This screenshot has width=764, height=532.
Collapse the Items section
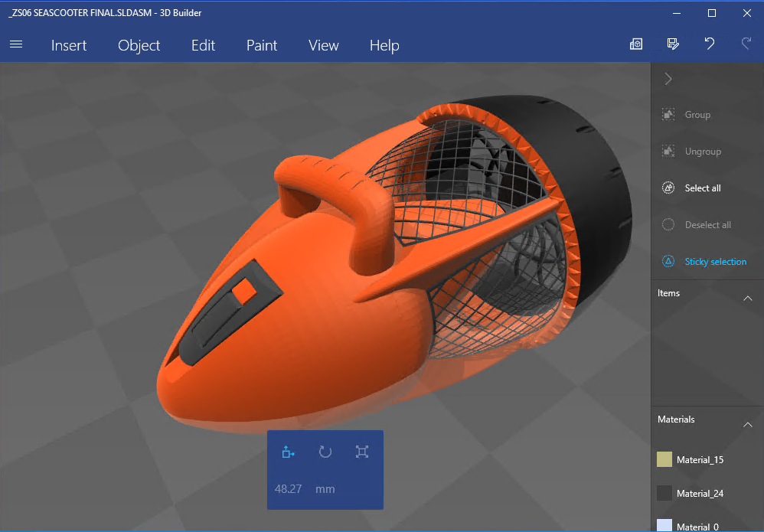click(748, 298)
